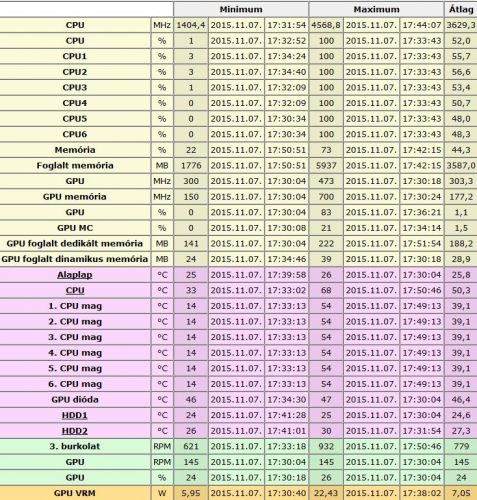Click the CPU average value 3629,3
The width and height of the screenshot is (477, 500).
point(461,25)
